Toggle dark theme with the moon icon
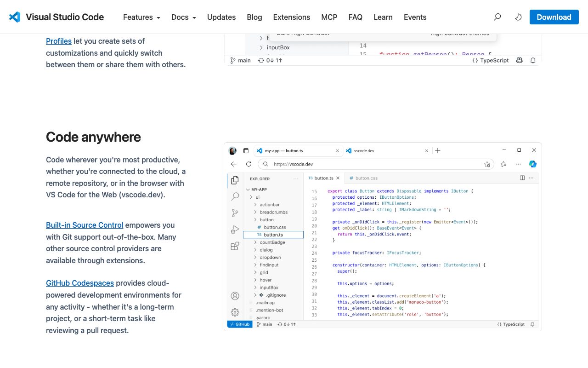588x368 pixels. [x=518, y=17]
